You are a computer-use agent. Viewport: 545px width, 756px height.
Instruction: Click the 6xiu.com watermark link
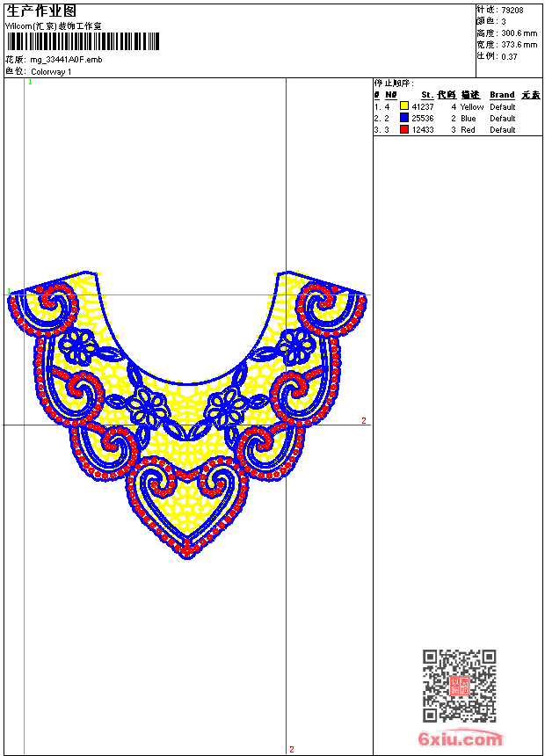461,738
